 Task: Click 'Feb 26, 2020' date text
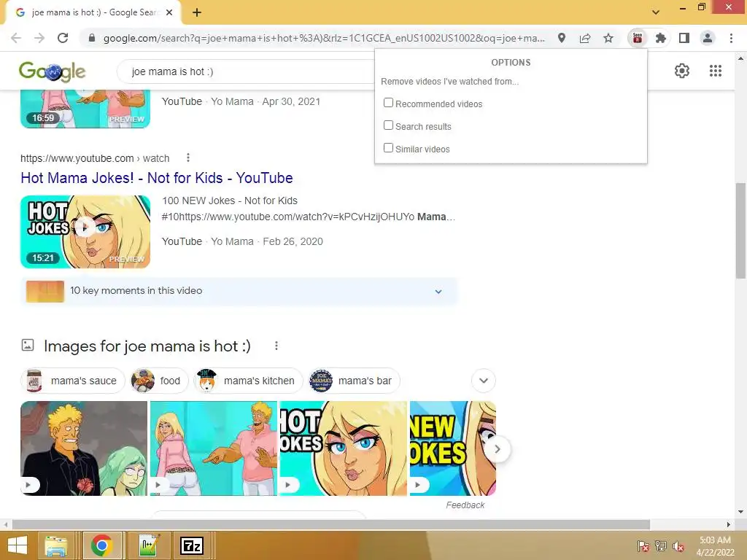(x=293, y=241)
